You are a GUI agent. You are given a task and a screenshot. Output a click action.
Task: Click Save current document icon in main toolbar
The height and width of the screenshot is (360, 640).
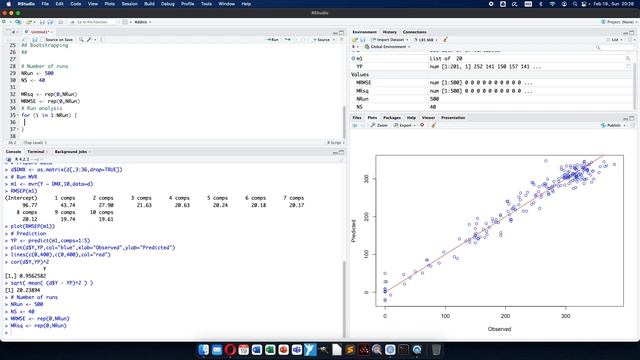[x=42, y=22]
